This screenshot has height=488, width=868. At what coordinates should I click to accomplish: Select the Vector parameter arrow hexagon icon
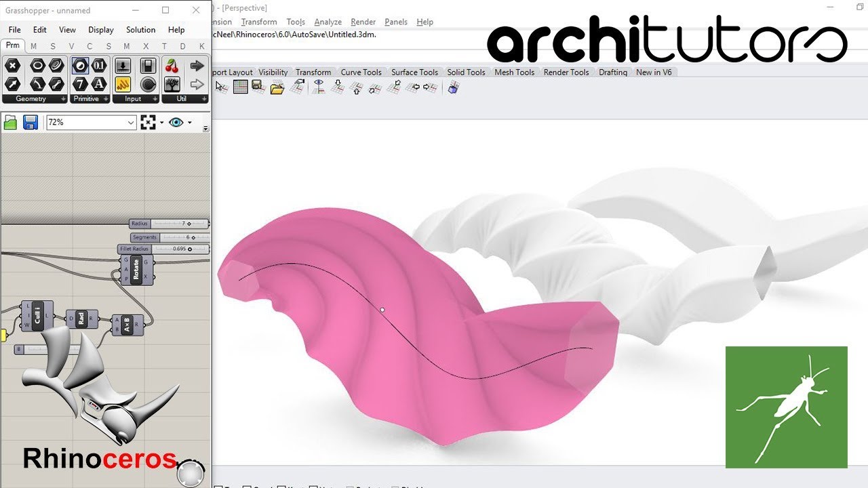[13, 84]
